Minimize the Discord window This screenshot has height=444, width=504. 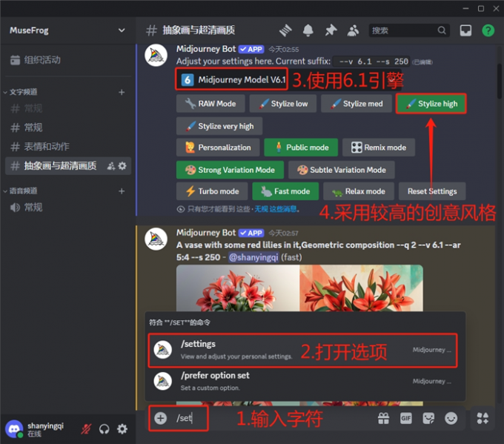(465, 9)
